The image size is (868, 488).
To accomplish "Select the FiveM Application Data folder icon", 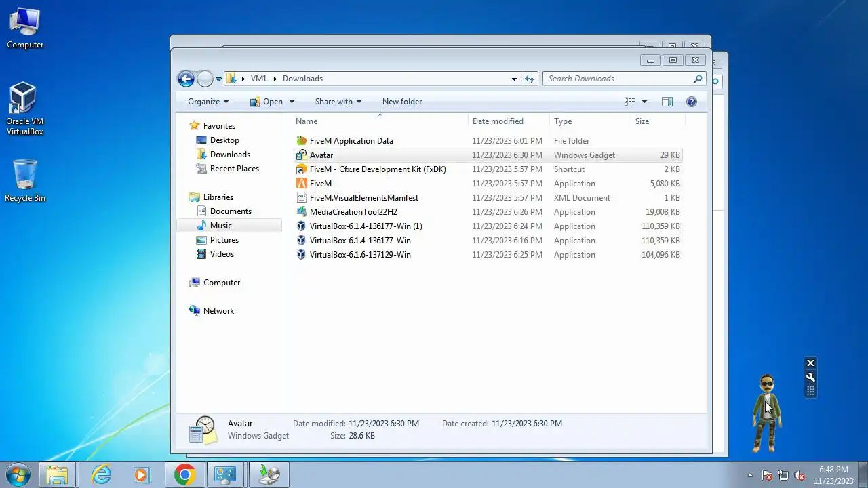I will (302, 141).
